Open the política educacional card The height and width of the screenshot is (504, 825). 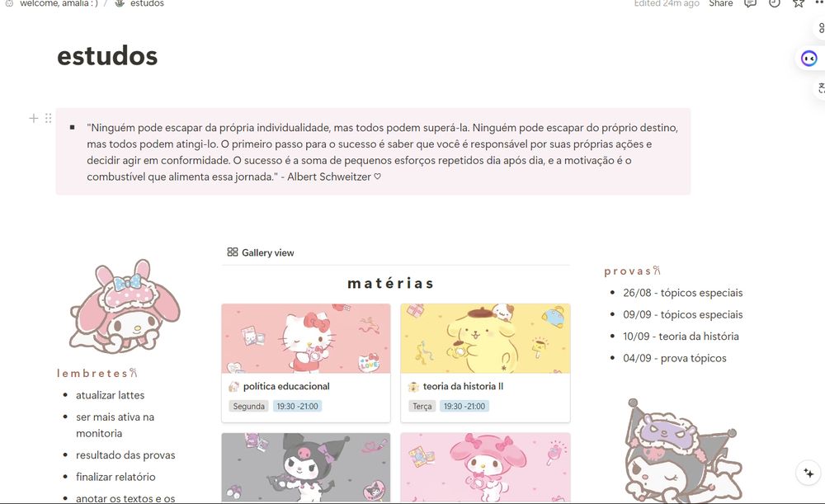tap(306, 363)
